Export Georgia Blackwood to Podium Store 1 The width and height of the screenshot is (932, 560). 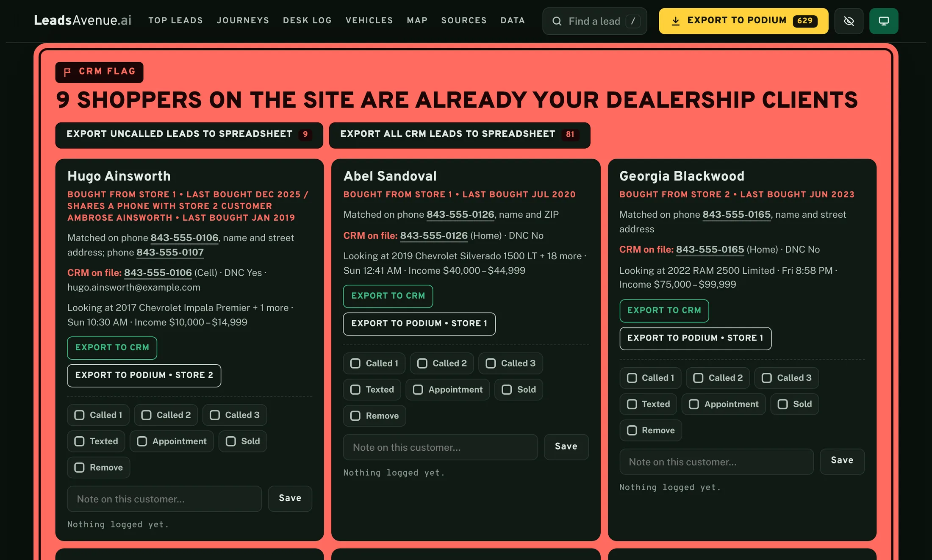[x=695, y=338]
